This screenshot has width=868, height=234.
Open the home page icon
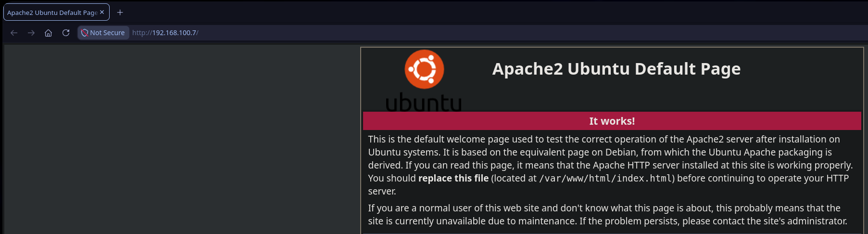pyautogui.click(x=48, y=33)
